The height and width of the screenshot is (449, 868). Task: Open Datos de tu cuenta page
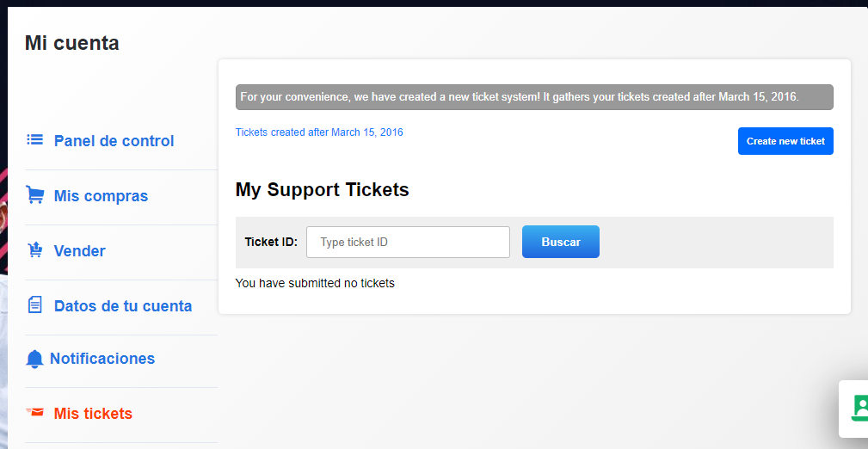(x=123, y=305)
